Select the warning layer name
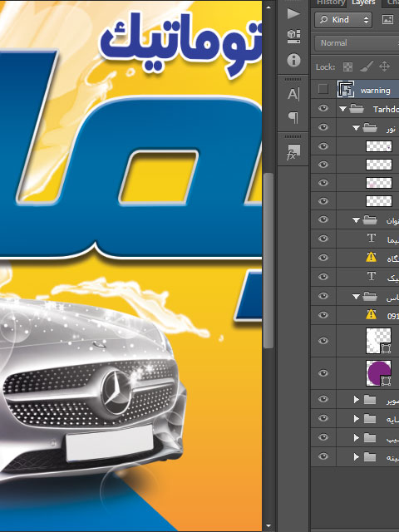Viewport: 399px width, 532px height. tap(375, 91)
